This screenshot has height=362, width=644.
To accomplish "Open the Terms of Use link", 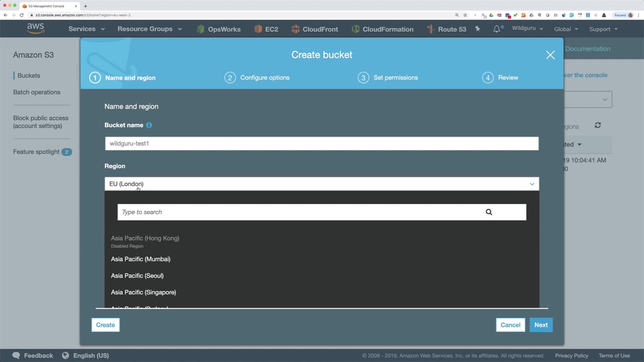I will [x=614, y=355].
